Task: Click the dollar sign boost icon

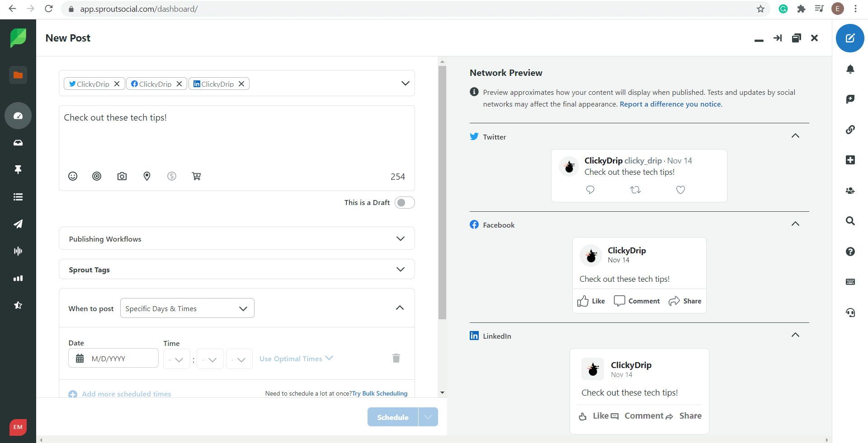Action: pyautogui.click(x=172, y=176)
